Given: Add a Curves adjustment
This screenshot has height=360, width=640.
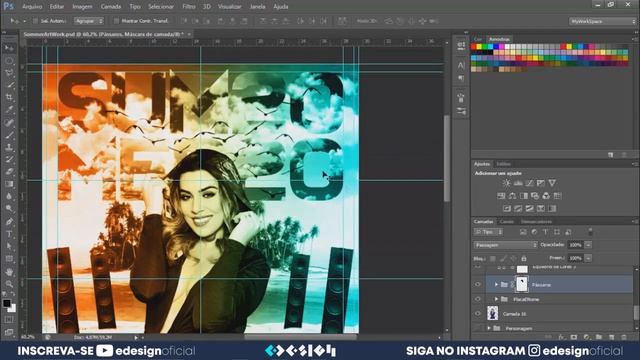Looking at the screenshot, I should 529,183.
